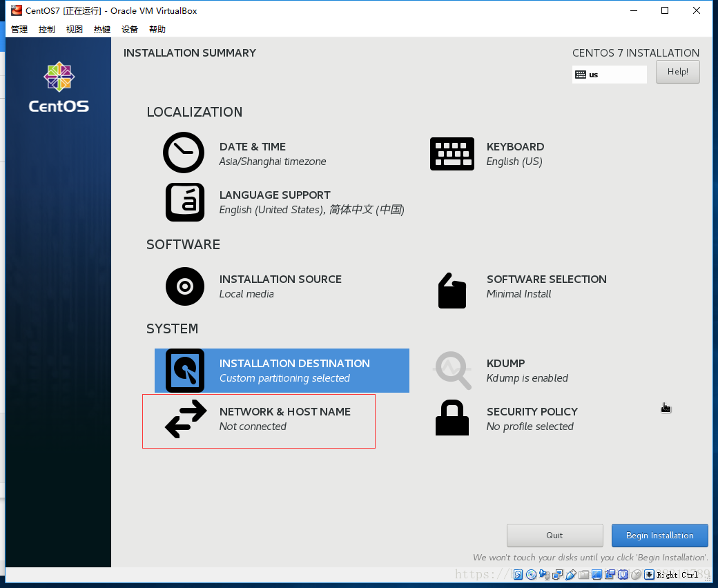Open Security Policy padlock icon
The height and width of the screenshot is (588, 718).
point(452,418)
